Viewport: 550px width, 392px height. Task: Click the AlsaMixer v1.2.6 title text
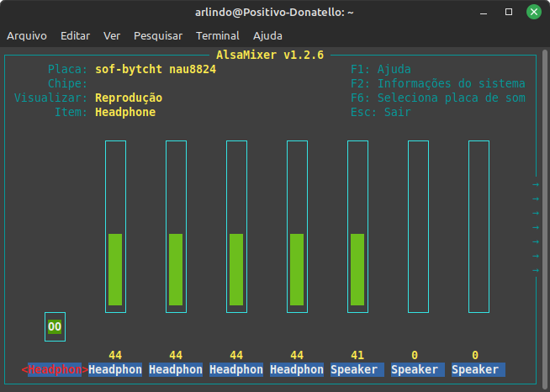[x=270, y=55]
